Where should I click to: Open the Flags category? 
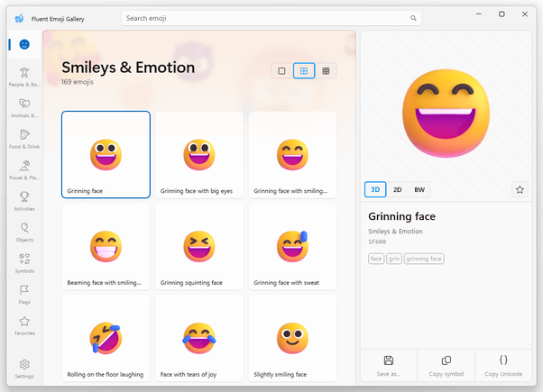pyautogui.click(x=24, y=295)
